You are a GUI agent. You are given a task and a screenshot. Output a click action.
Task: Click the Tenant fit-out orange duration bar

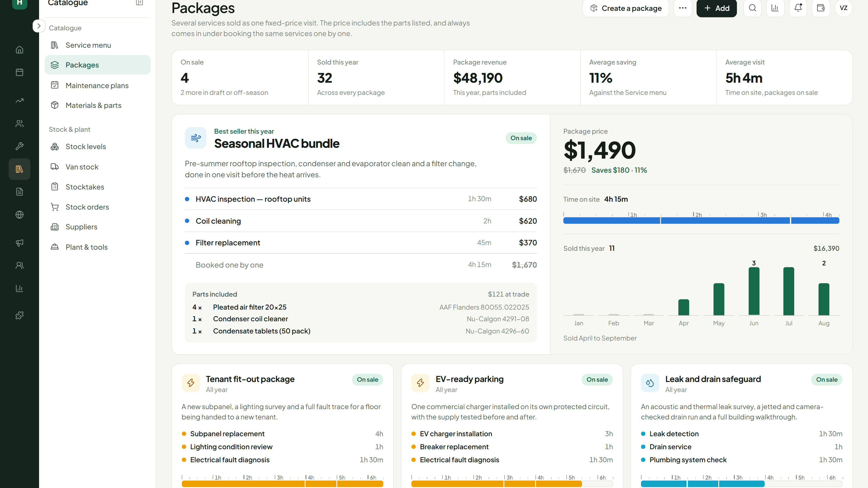tap(282, 484)
